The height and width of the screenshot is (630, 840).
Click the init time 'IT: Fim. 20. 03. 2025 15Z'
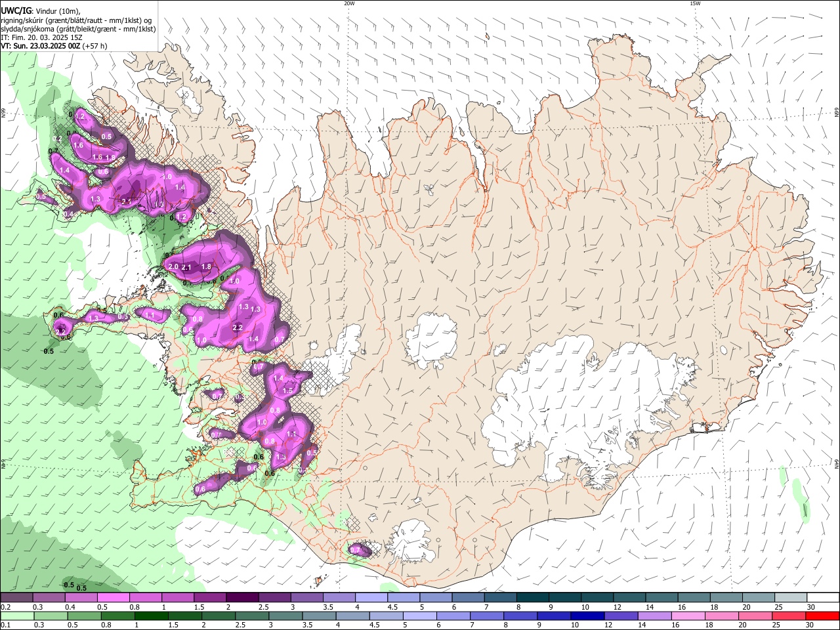pyautogui.click(x=41, y=37)
